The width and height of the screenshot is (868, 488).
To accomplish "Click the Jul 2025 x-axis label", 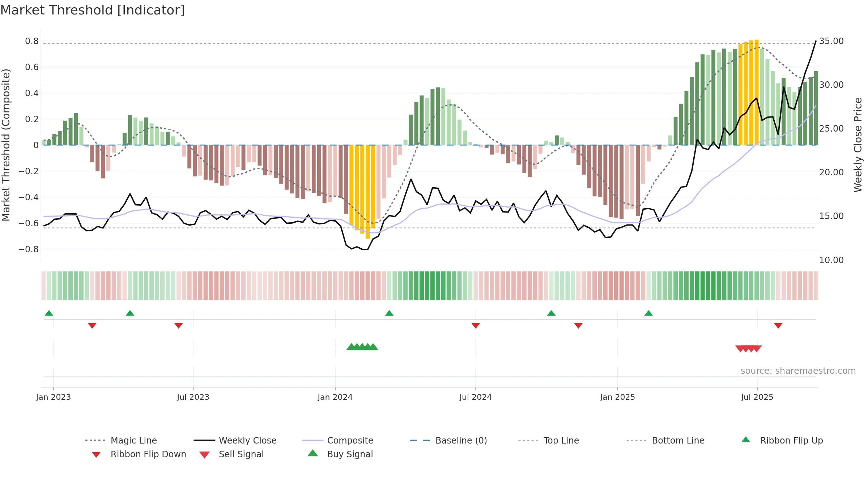I will pyautogui.click(x=757, y=397).
